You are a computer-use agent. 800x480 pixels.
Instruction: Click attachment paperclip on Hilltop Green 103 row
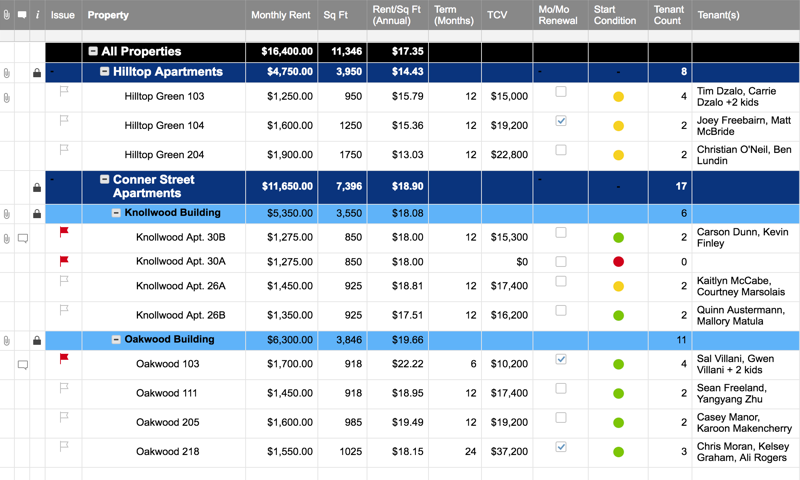point(7,97)
